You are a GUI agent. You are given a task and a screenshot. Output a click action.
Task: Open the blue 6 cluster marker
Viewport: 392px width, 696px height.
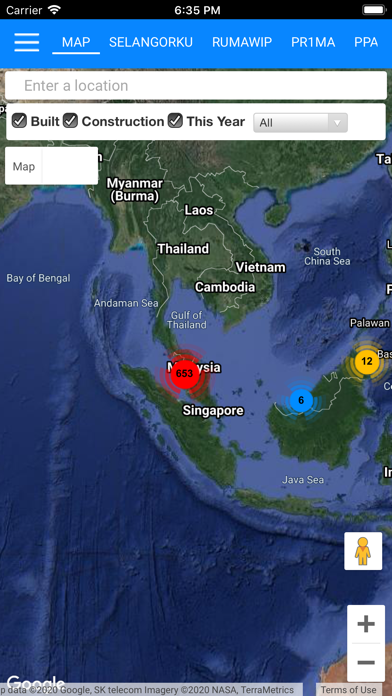[301, 400]
